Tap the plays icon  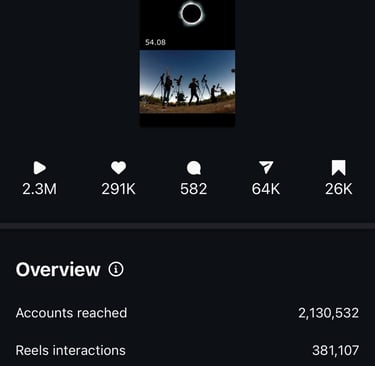[40, 168]
